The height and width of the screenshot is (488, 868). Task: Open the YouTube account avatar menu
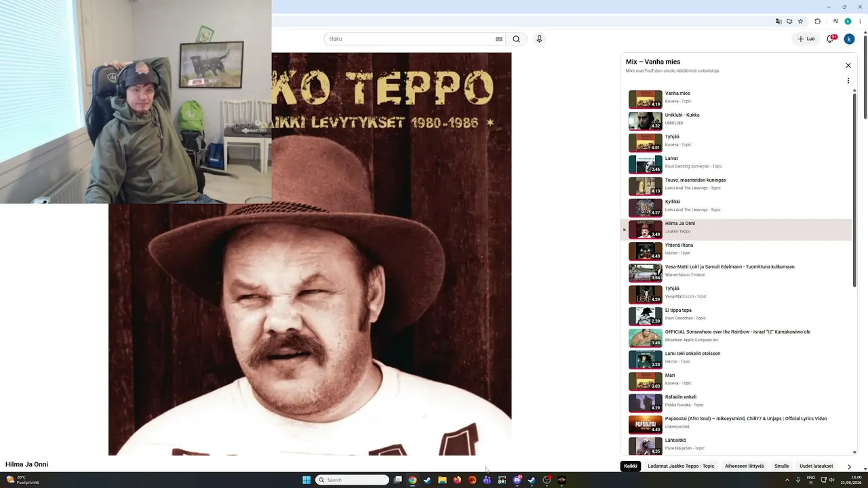coord(849,39)
